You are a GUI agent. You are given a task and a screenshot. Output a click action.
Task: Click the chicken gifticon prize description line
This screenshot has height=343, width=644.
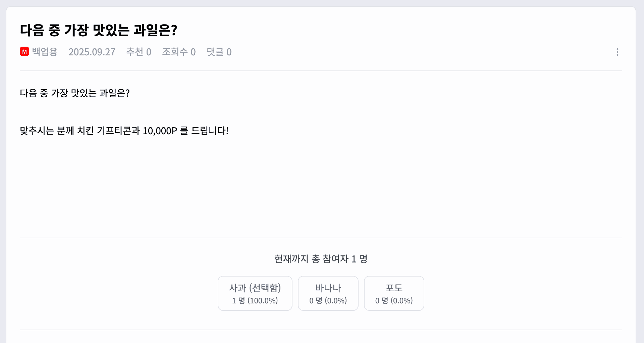click(x=124, y=131)
